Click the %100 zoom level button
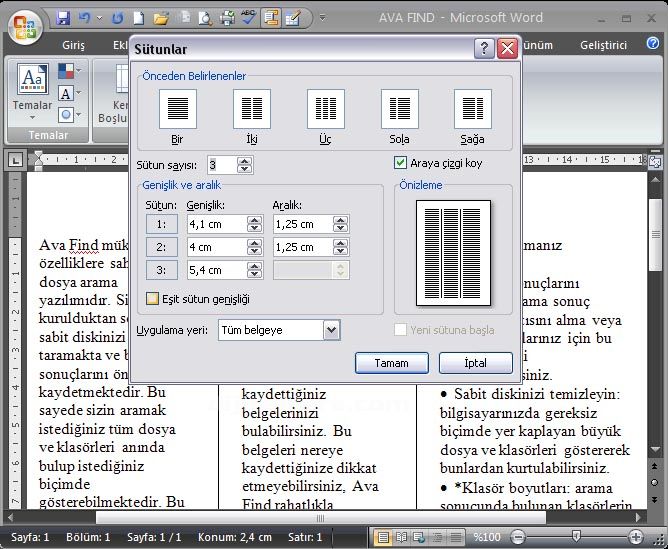668x549 pixels. 487,538
